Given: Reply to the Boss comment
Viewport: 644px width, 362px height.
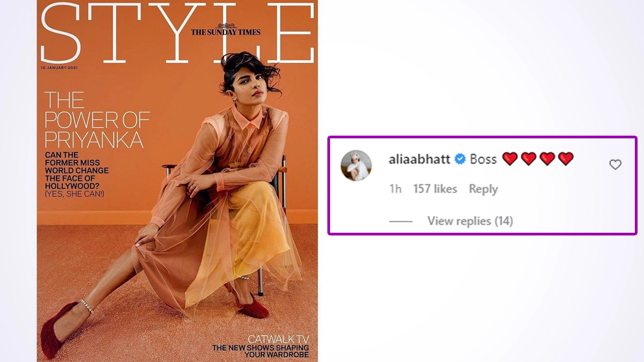Looking at the screenshot, I should point(483,189).
